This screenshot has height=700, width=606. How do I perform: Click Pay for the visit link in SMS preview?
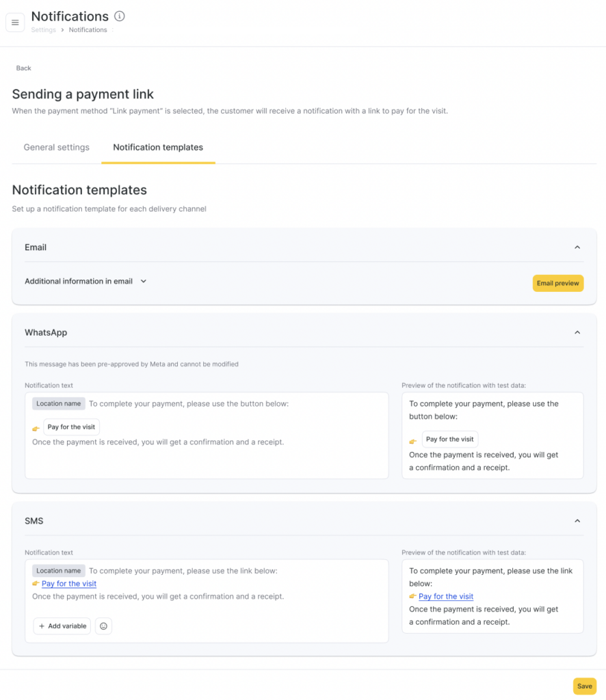[x=446, y=597]
